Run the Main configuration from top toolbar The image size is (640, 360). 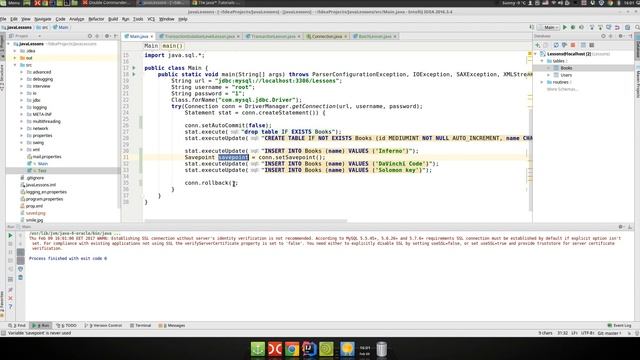(x=565, y=27)
